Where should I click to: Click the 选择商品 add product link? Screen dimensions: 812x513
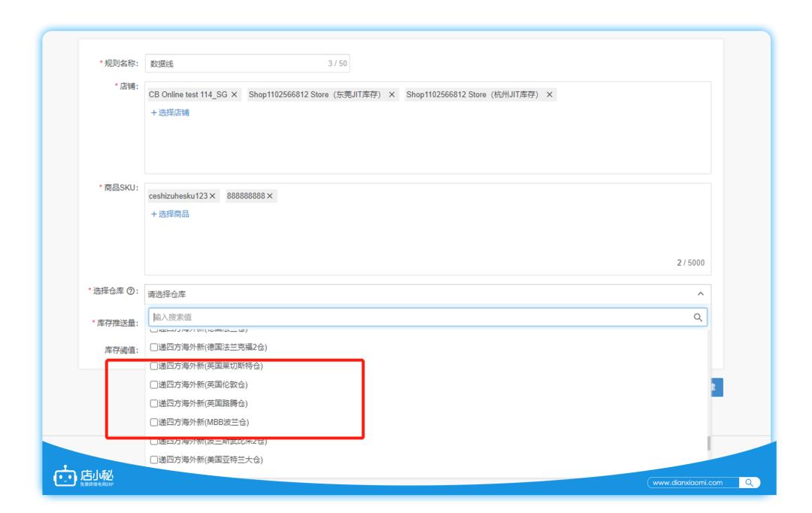coord(169,214)
